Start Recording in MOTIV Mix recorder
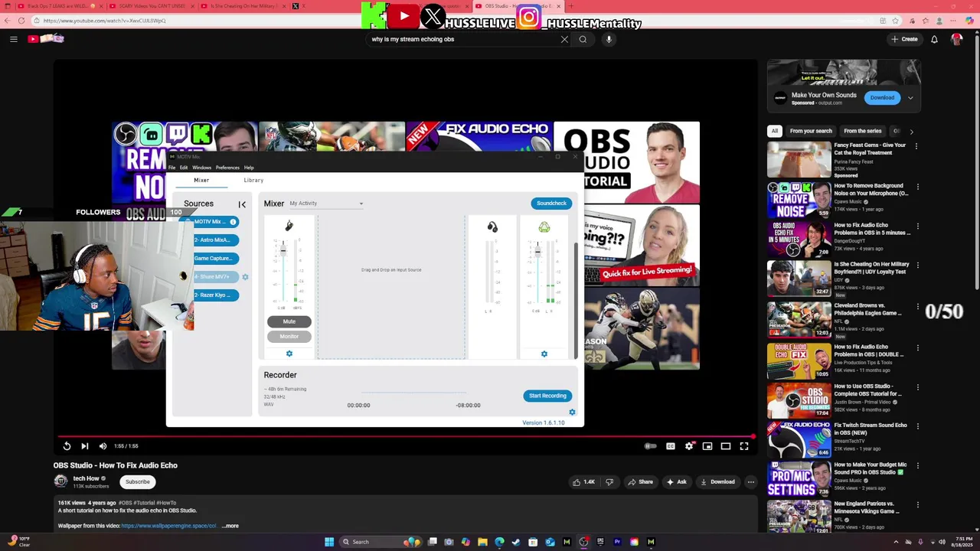The image size is (980, 551). point(547,396)
